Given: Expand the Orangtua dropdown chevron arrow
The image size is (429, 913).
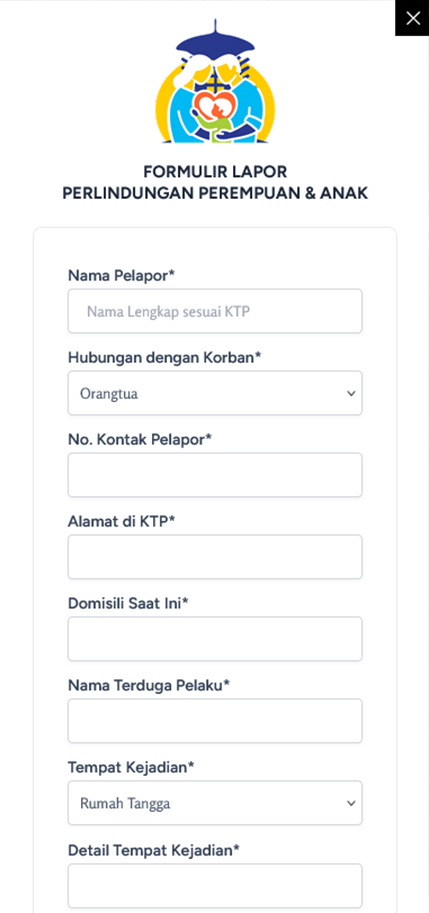Looking at the screenshot, I should click(350, 394).
